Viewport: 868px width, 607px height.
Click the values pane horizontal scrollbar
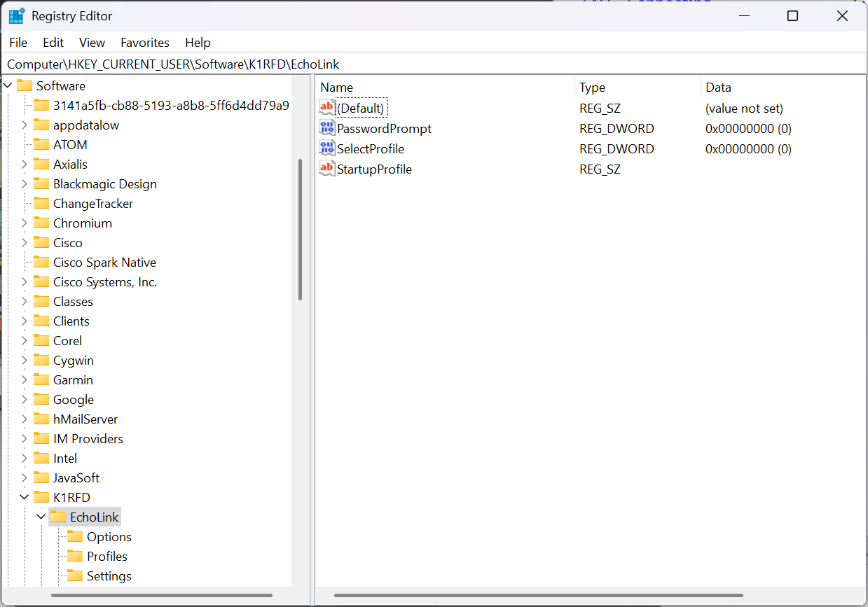[x=538, y=596]
